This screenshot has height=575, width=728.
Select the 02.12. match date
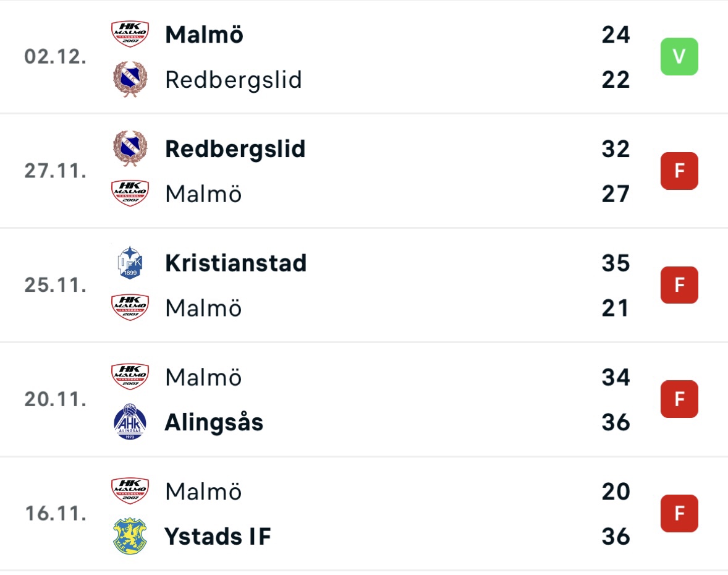[55, 57]
